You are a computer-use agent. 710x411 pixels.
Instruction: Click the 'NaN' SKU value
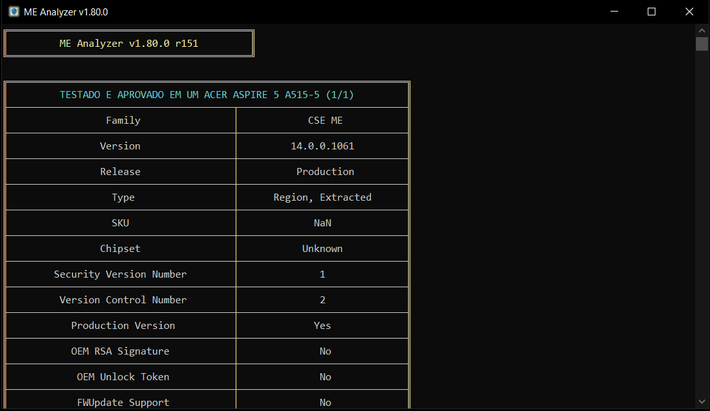(x=322, y=223)
